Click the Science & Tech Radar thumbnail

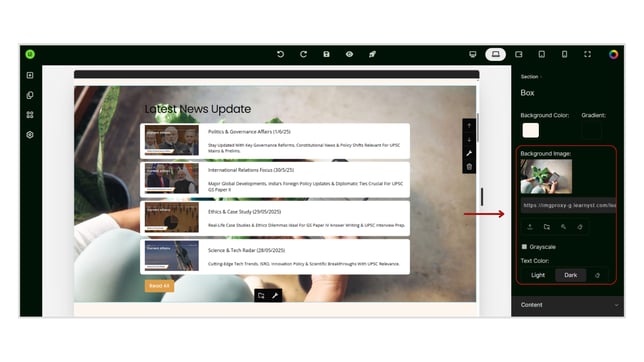pyautogui.click(x=172, y=256)
